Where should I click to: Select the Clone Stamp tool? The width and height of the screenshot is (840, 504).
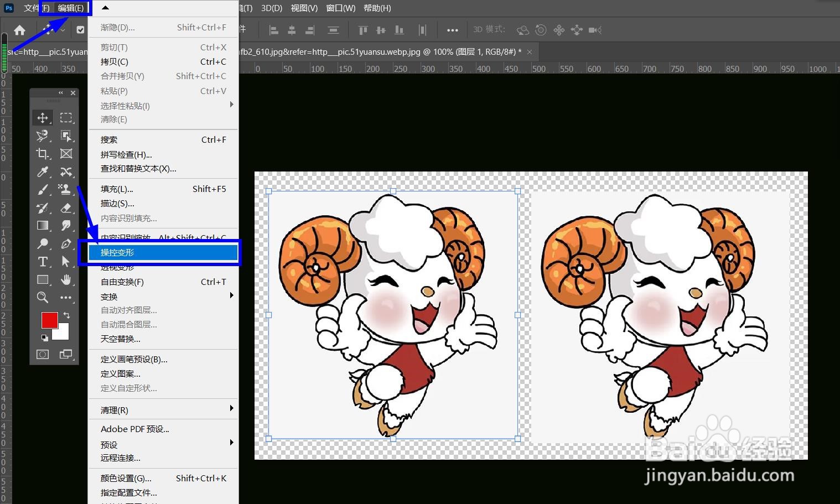66,190
